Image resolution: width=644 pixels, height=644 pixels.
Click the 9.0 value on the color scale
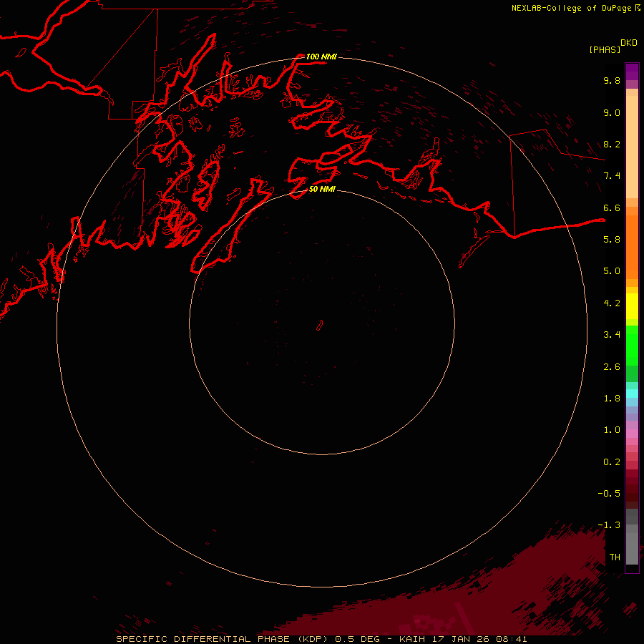(x=612, y=112)
